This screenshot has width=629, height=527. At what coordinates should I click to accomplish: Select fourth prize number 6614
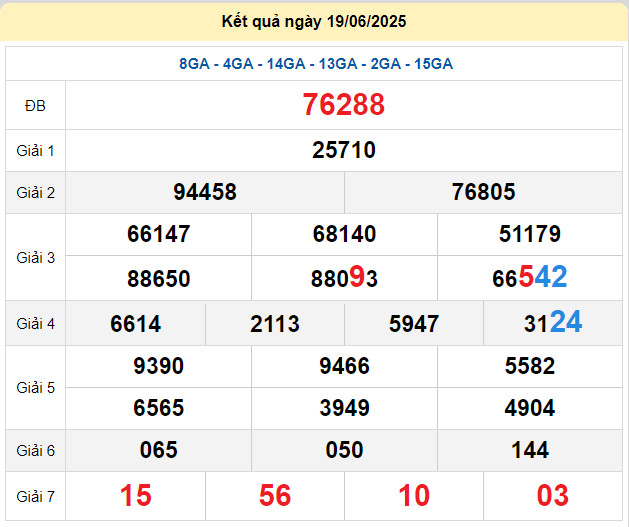pos(136,324)
